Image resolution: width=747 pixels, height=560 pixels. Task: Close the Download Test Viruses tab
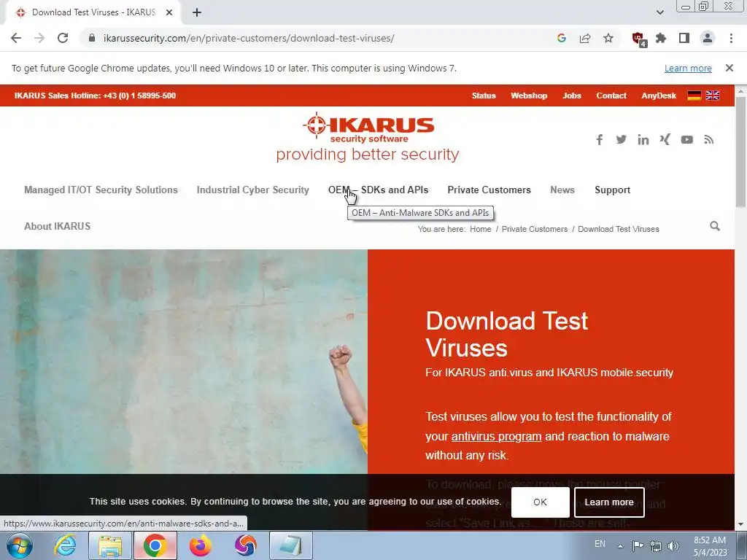tap(169, 12)
